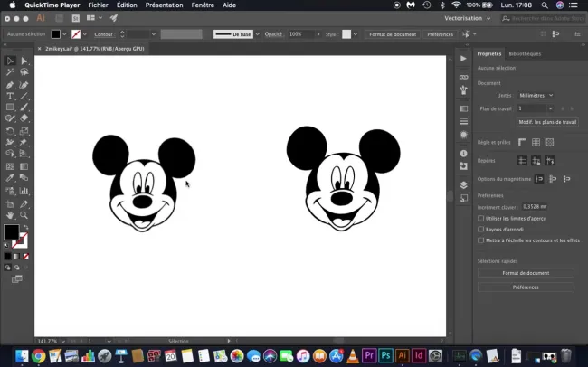Pick the Magic Wand tool
This screenshot has width=588, height=367.
(10, 72)
